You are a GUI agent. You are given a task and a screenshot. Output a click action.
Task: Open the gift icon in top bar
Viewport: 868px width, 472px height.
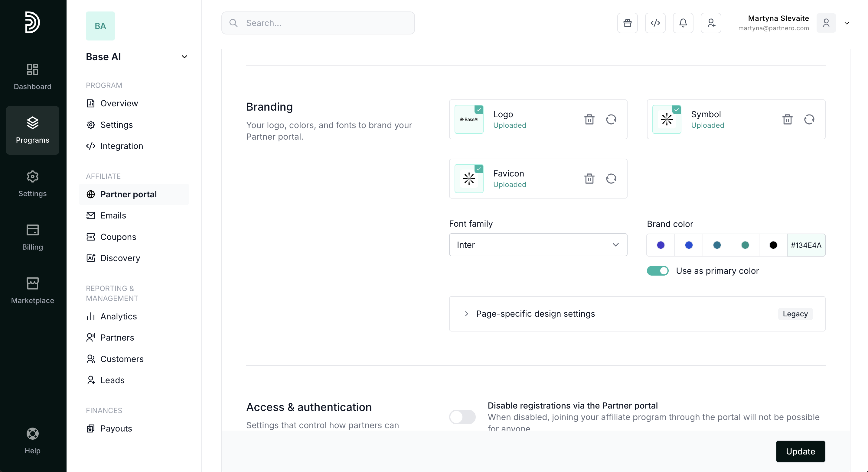(627, 23)
